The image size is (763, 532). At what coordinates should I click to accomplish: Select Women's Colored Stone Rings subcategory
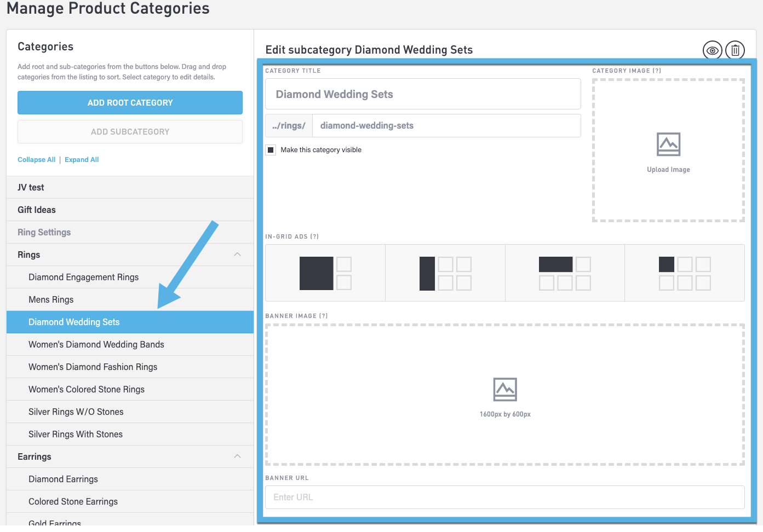[87, 390]
